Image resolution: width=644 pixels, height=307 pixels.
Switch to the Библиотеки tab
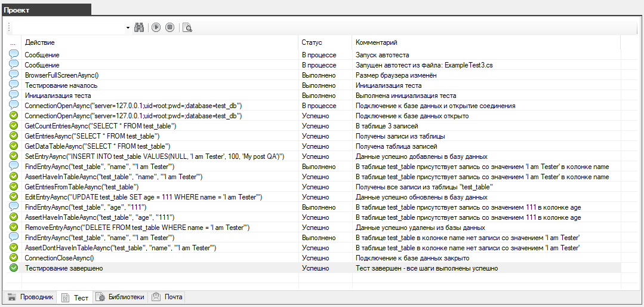(x=120, y=297)
